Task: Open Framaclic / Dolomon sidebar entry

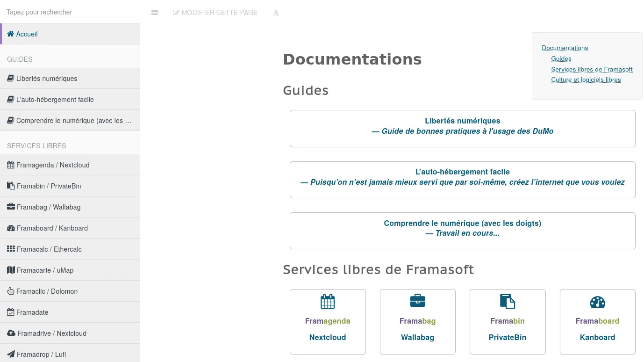Action: 70,291
